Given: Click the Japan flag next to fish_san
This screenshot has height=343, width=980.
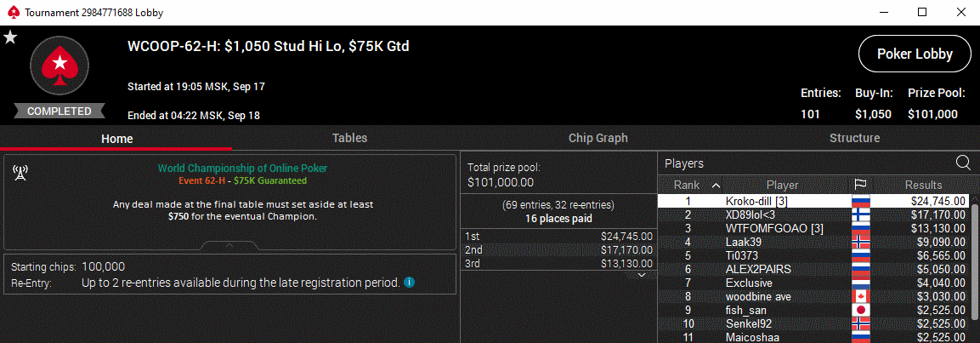Looking at the screenshot, I should click(861, 310).
